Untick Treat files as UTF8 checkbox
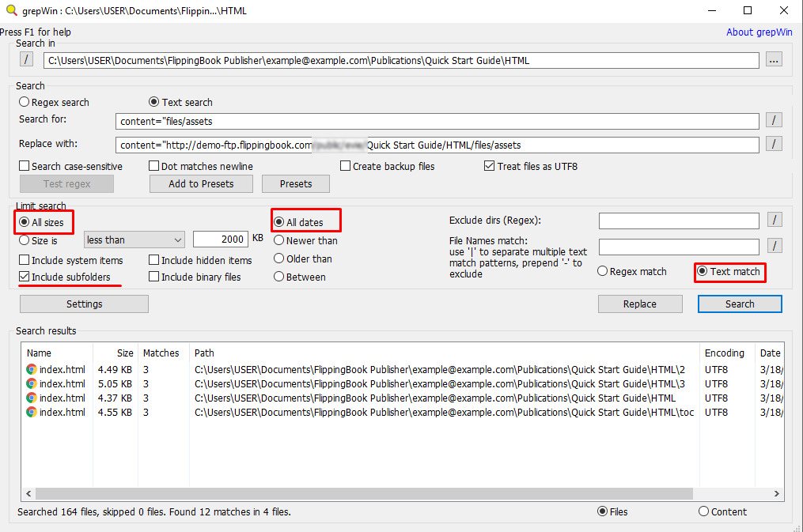Viewport: 803px width, 532px height. [x=490, y=166]
